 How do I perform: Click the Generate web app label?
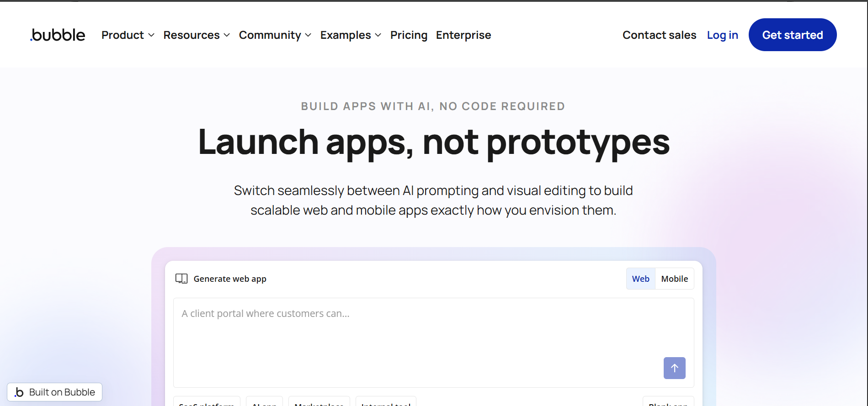click(230, 279)
